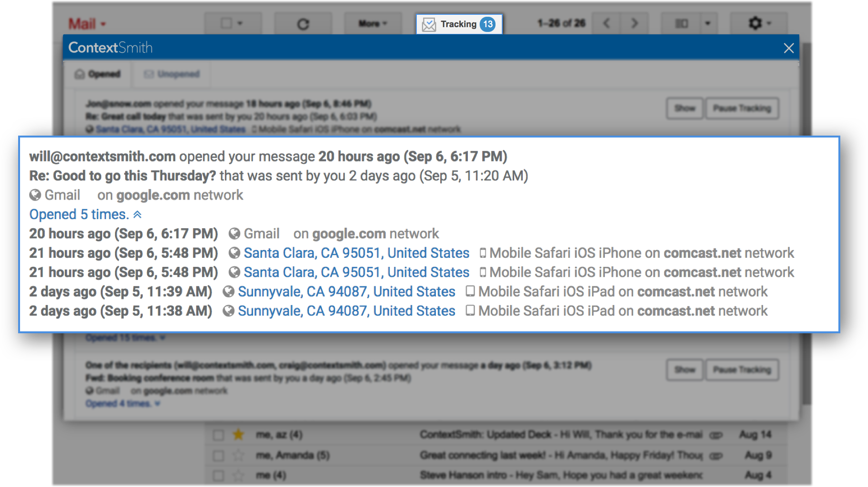Refresh the mail list
The height and width of the screenshot is (487, 868).
(x=303, y=23)
